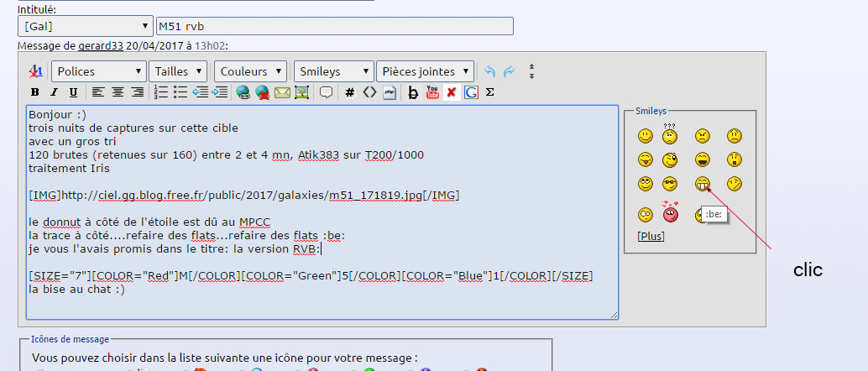Click the M51 rvb title field
The height and width of the screenshot is (371, 868).
pos(335,26)
